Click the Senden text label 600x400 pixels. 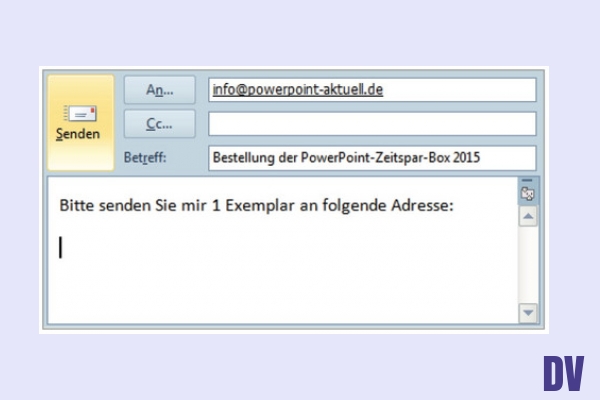coord(79,134)
